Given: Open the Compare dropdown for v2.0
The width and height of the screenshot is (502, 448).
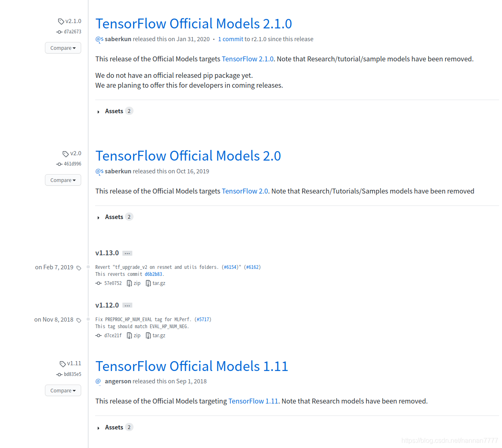Looking at the screenshot, I should click(63, 180).
